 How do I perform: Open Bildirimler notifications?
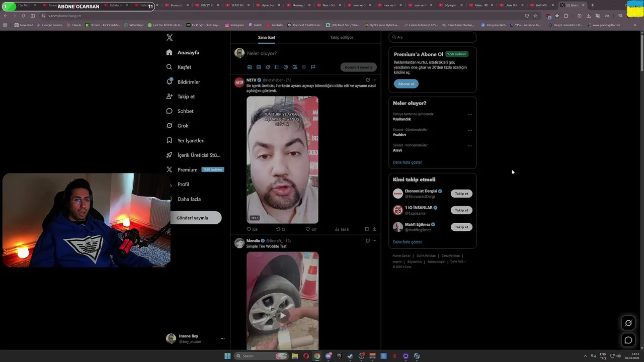tap(183, 81)
